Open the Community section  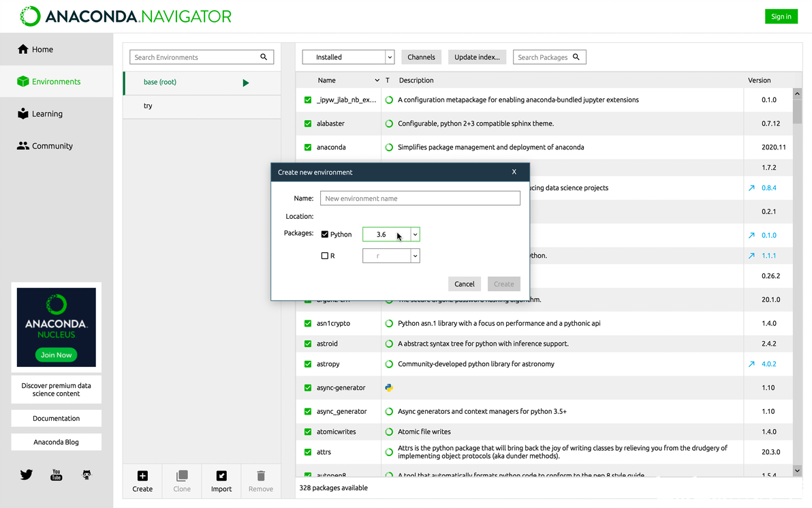pos(57,146)
